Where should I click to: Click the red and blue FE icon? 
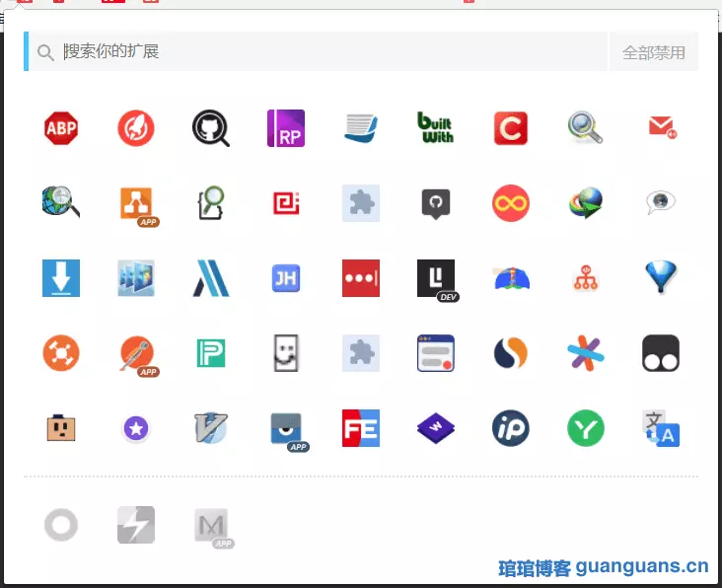[x=361, y=428]
